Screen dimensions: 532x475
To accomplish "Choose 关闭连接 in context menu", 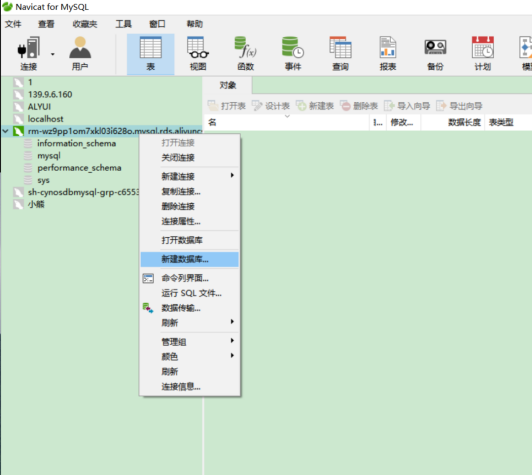I will pos(190,157).
